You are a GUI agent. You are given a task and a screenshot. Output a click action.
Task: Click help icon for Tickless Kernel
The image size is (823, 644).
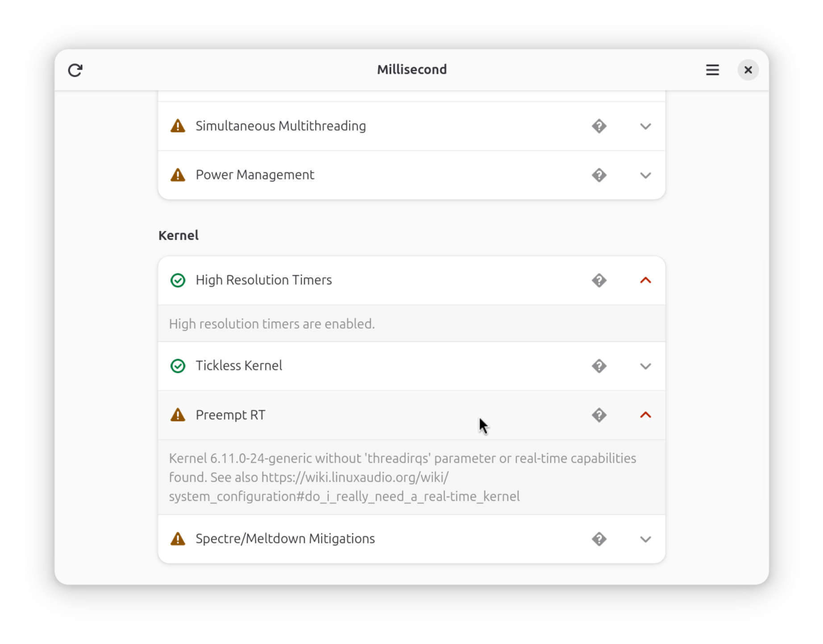coord(599,366)
